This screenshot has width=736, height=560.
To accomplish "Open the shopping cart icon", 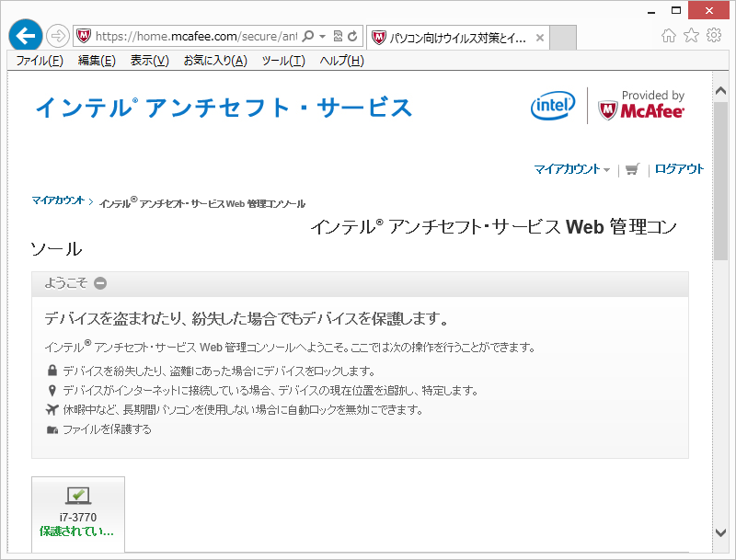I will point(632,169).
